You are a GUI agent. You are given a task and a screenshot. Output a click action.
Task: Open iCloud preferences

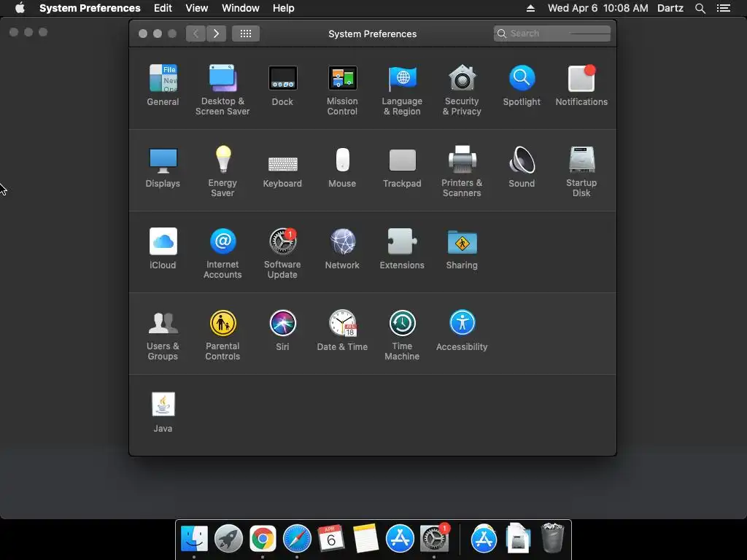click(163, 249)
